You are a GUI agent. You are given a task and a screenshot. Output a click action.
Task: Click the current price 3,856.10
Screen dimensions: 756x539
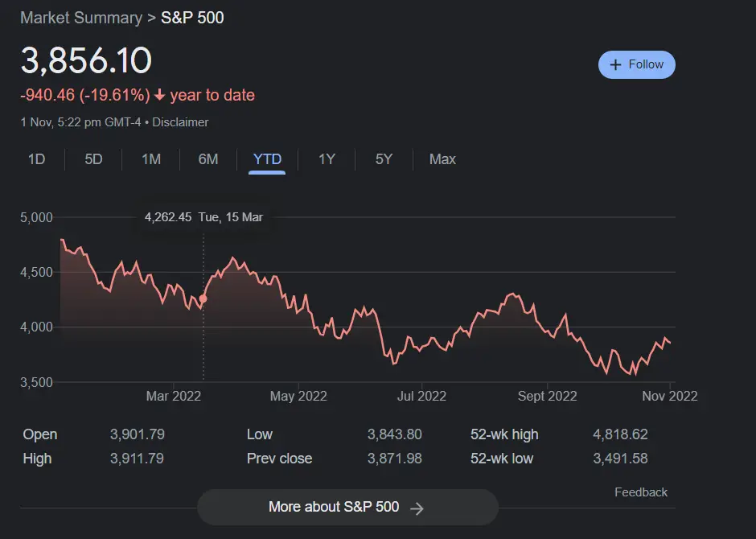coord(86,60)
